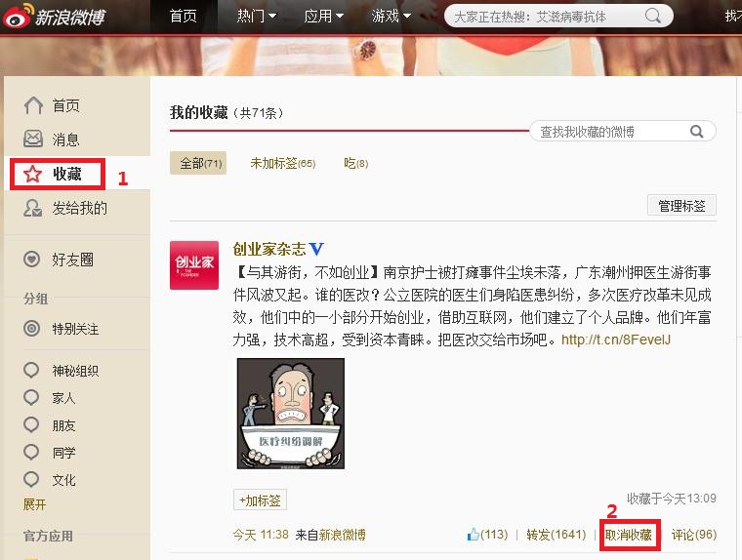Screen dimensions: 742x560
Task: Click the 发给我的 person icon
Action: click(33, 208)
